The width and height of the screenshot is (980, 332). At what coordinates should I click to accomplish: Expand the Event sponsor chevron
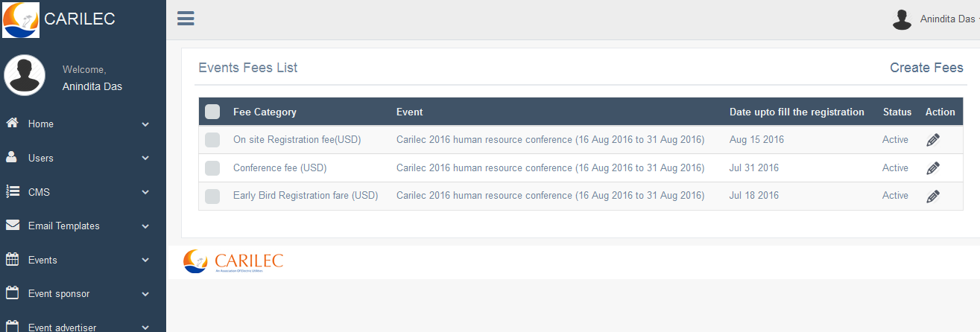pyautogui.click(x=145, y=294)
